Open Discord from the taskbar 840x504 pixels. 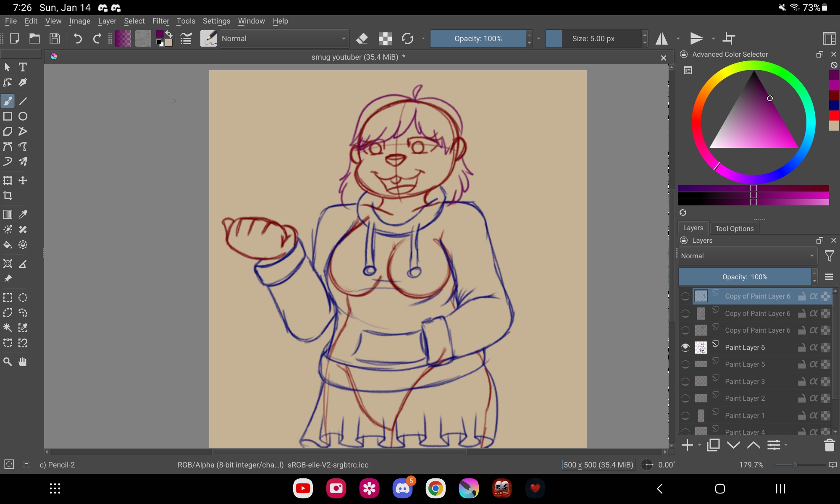coord(402,488)
